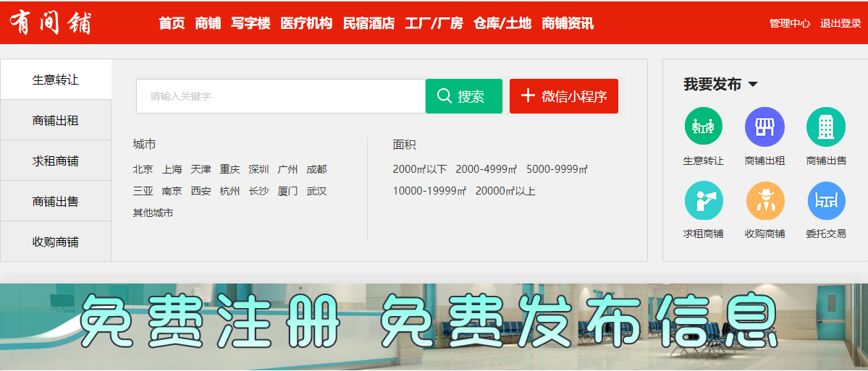Go to 医疗机构 in the navigation bar

pyautogui.click(x=306, y=23)
